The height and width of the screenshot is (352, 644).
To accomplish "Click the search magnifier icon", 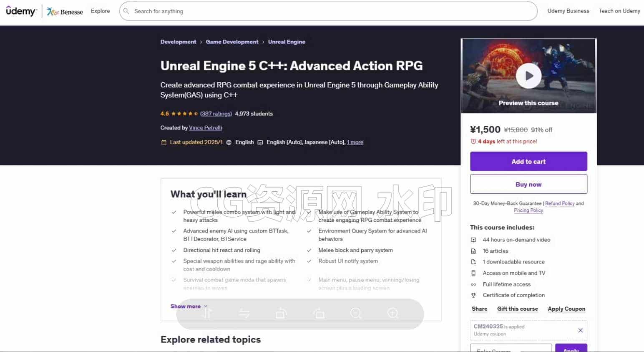I will click(x=126, y=11).
